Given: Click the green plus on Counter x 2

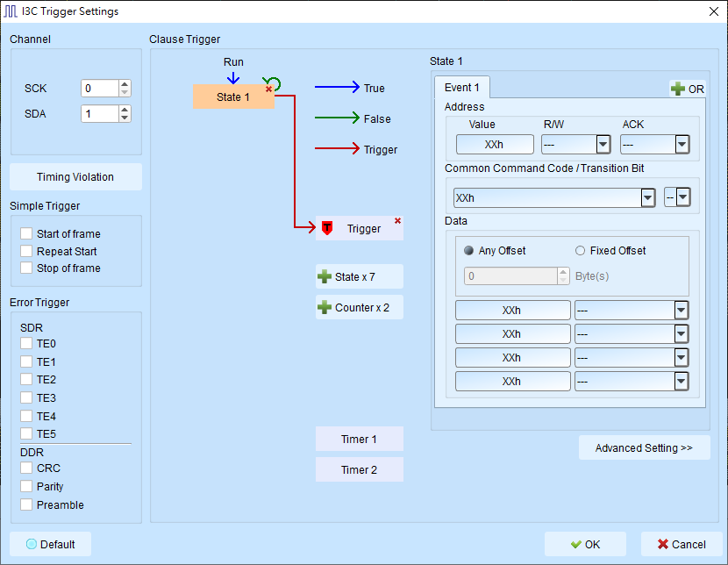Looking at the screenshot, I should 324,307.
